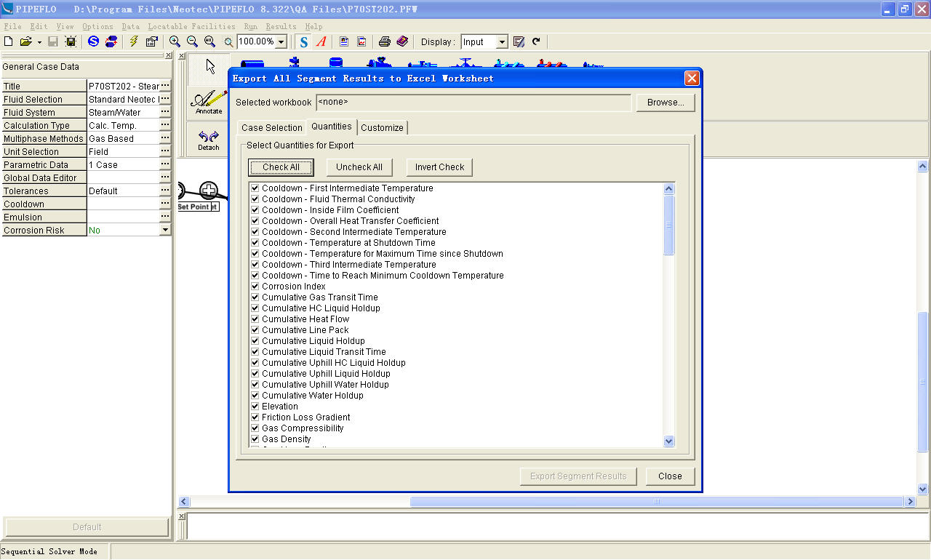Open the Display mode dropdown
The width and height of the screenshot is (931, 560).
[502, 42]
